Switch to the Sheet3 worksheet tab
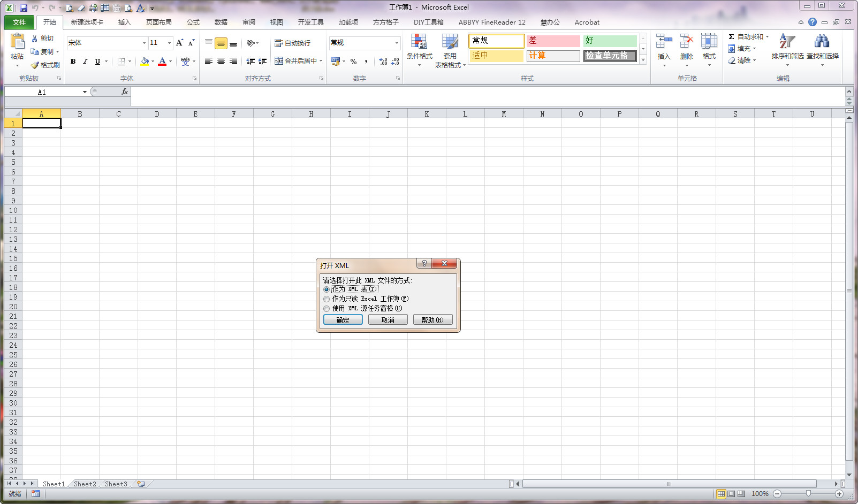 [116, 484]
